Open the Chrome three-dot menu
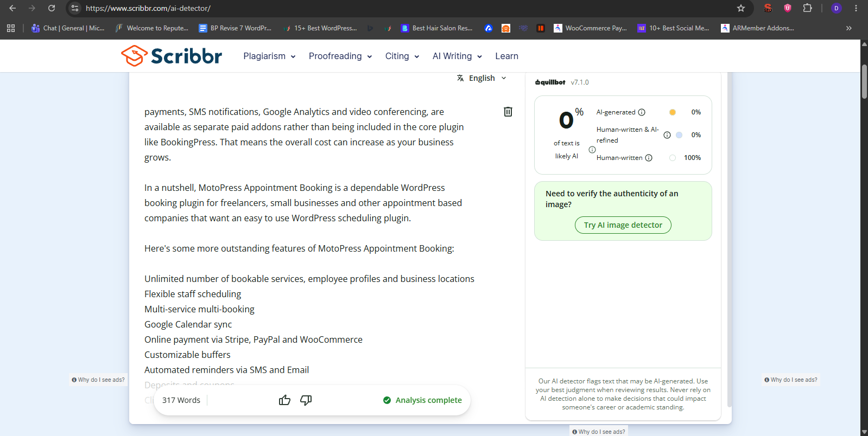Viewport: 868px width, 436px height. pos(856,8)
